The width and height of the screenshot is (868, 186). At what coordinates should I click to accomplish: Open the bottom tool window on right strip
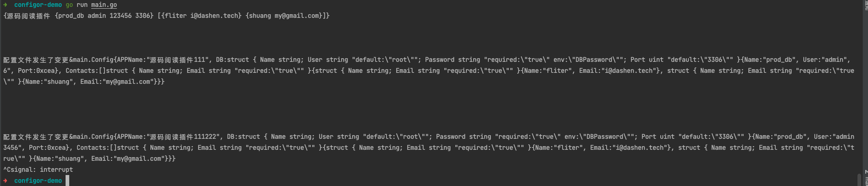coord(865,180)
